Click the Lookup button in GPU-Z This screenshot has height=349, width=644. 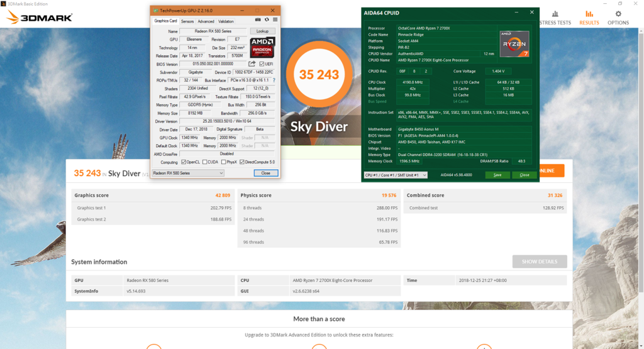click(x=262, y=31)
